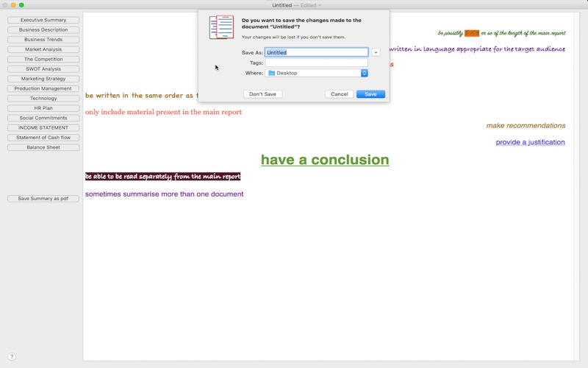Open the HR Plan section
Image resolution: width=588 pixels, height=368 pixels.
(43, 108)
